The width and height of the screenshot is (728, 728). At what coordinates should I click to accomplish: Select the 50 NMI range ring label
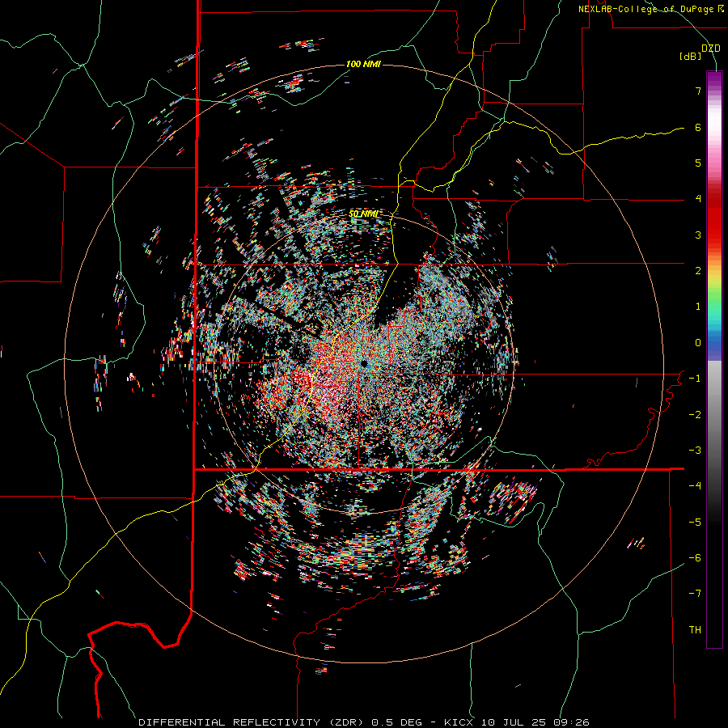tap(363, 214)
